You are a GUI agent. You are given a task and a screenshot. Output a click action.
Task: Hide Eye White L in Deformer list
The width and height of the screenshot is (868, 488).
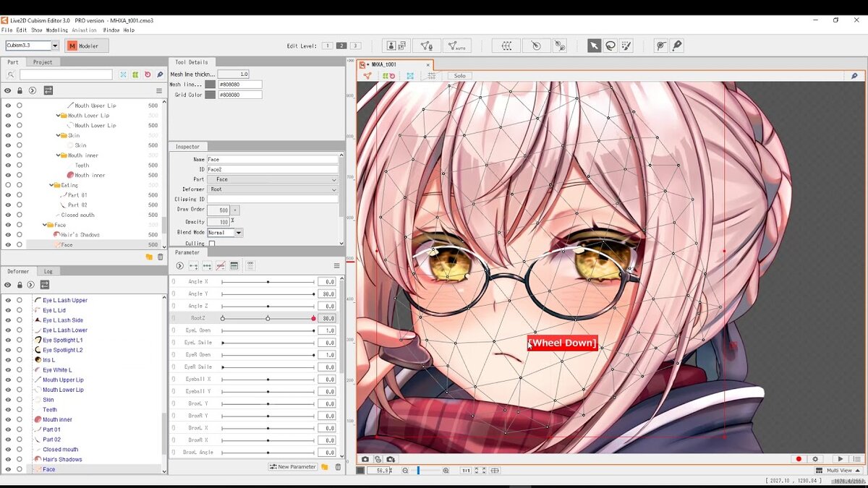(8, 370)
